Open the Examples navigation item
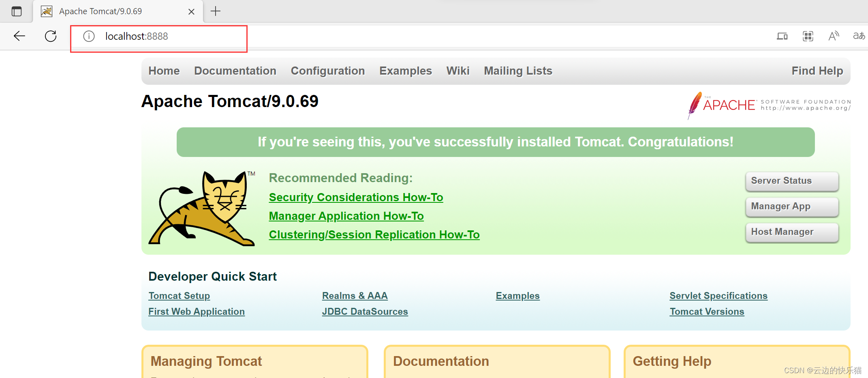 pyautogui.click(x=406, y=71)
